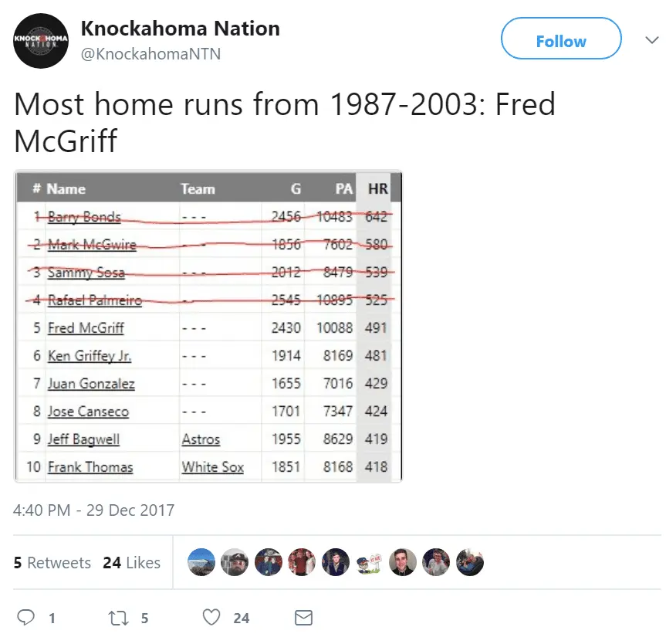Click White Sox team link
The image size is (666, 644).
(212, 467)
